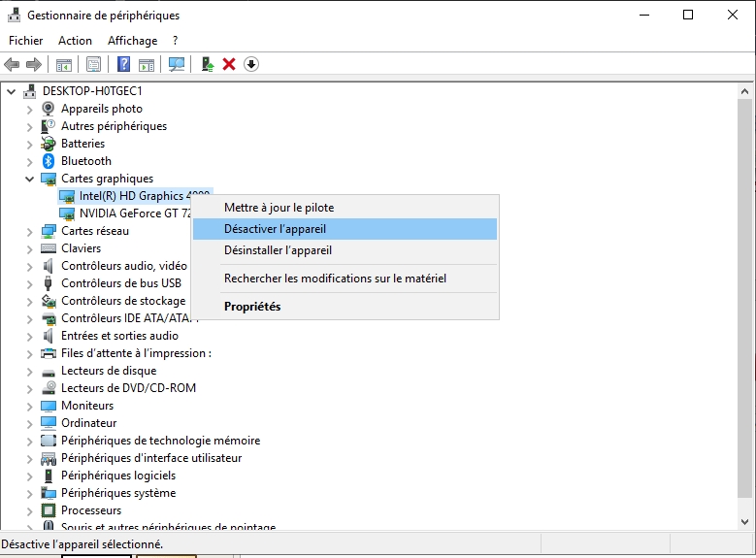
Task: Select Périphériques de technologie mémoire row
Action: click(160, 441)
